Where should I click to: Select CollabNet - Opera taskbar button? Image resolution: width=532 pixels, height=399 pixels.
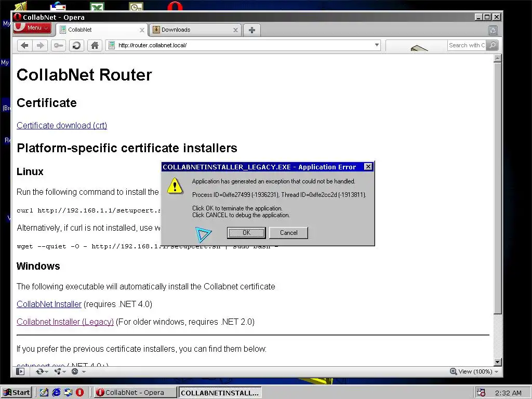pyautogui.click(x=135, y=393)
